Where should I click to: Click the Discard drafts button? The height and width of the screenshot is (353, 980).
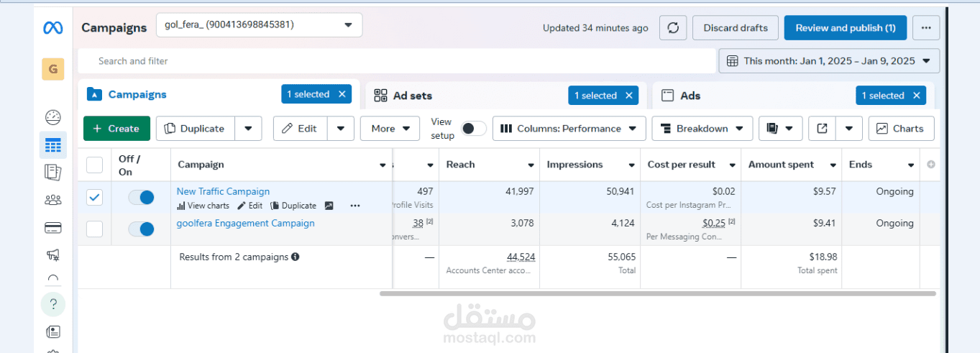(736, 28)
